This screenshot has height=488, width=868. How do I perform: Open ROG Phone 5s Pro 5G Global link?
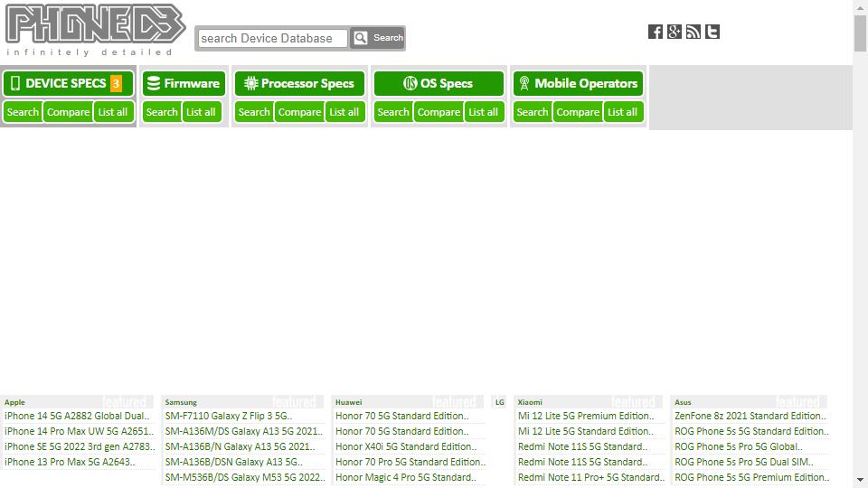(739, 446)
